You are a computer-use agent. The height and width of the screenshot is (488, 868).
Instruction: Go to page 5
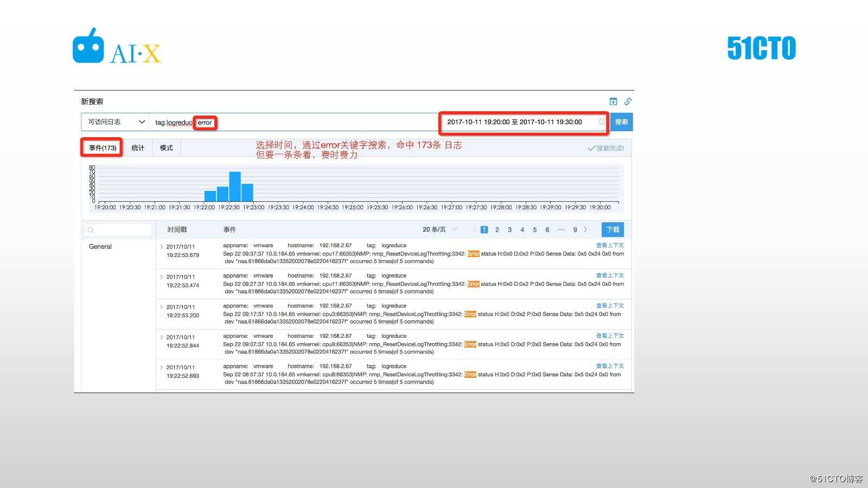tap(535, 229)
